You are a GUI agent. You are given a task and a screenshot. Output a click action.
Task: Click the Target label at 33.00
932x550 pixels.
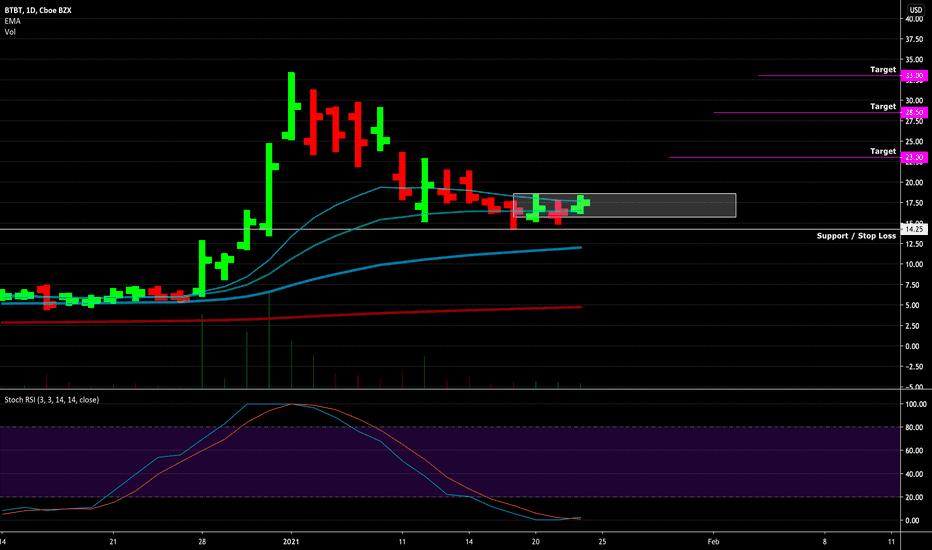tap(883, 70)
